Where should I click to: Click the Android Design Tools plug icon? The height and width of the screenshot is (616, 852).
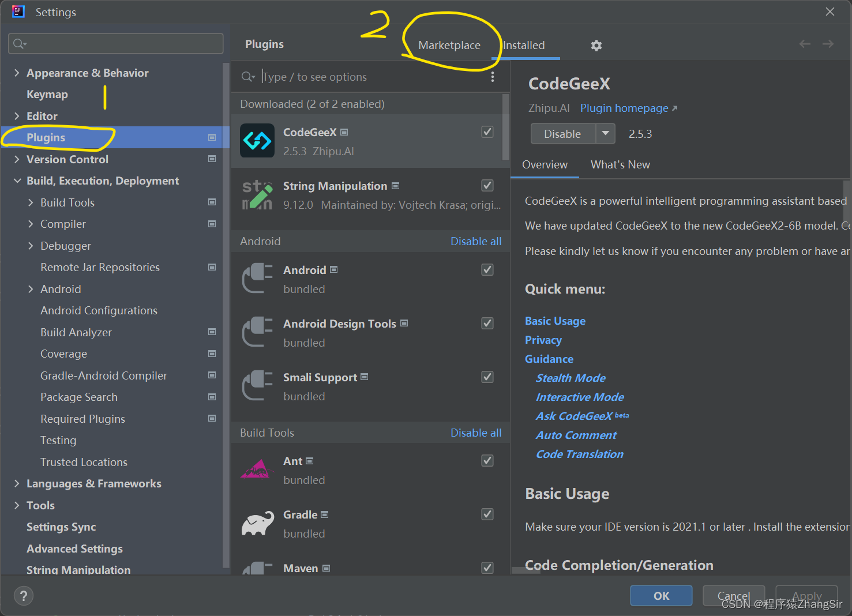(x=257, y=332)
